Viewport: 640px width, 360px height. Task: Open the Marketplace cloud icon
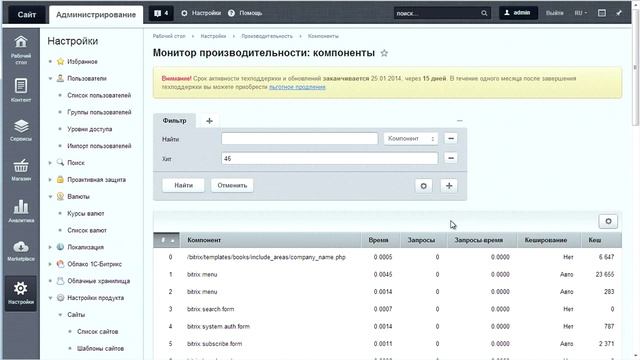[21, 247]
